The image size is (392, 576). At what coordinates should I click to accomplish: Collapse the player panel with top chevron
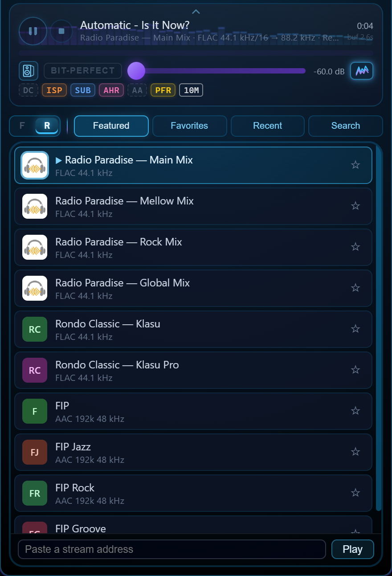pyautogui.click(x=196, y=12)
